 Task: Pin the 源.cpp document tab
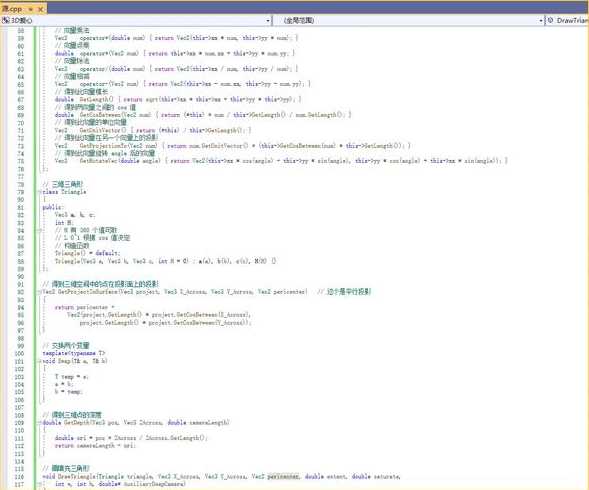point(31,9)
